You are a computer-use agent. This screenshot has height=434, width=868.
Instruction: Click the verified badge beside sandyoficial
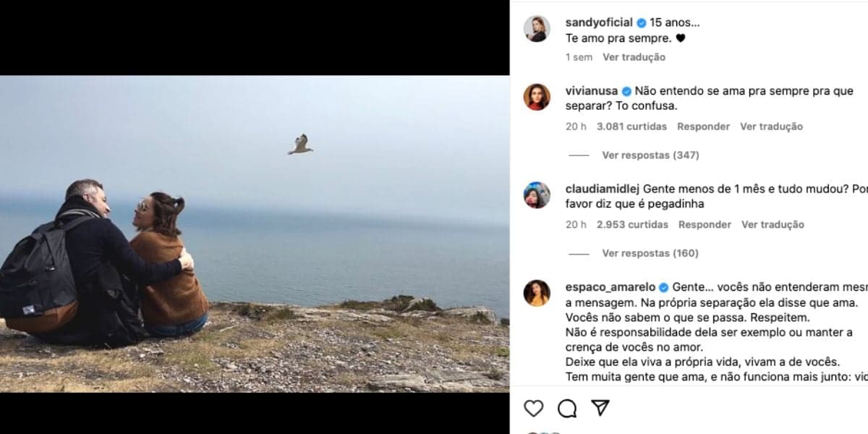tap(641, 23)
